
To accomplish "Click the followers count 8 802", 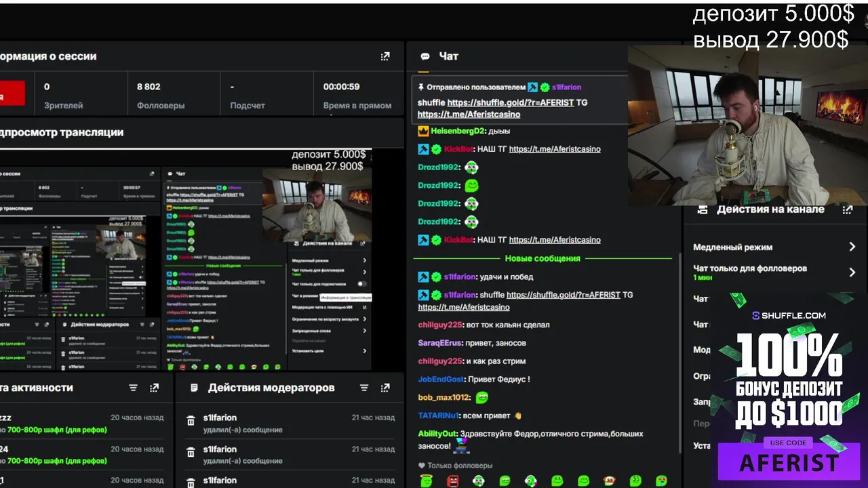I will click(149, 87).
